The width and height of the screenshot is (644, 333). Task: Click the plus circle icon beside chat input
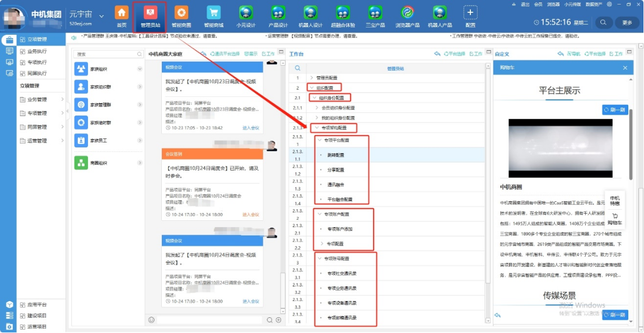(x=278, y=320)
